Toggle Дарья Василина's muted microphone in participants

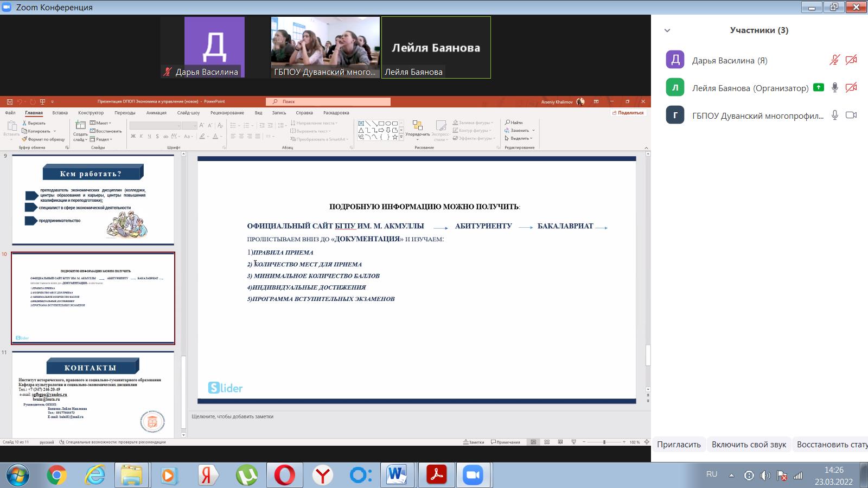coord(834,60)
